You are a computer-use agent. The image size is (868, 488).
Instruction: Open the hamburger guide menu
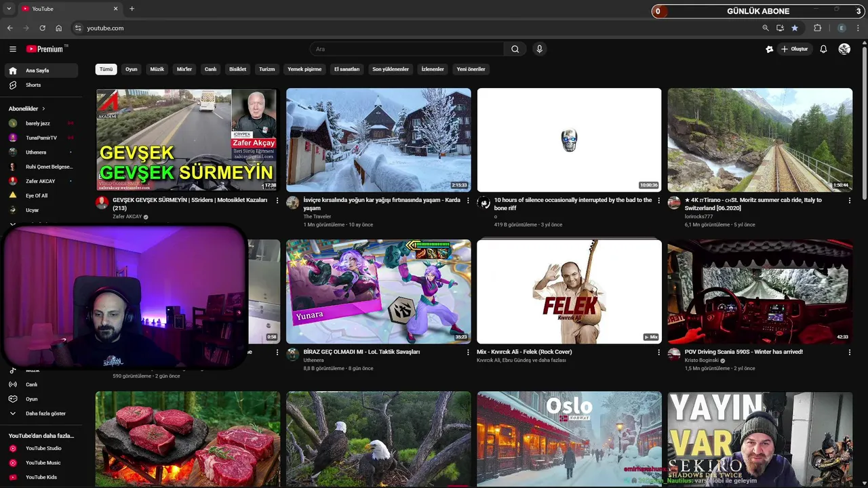click(x=12, y=49)
